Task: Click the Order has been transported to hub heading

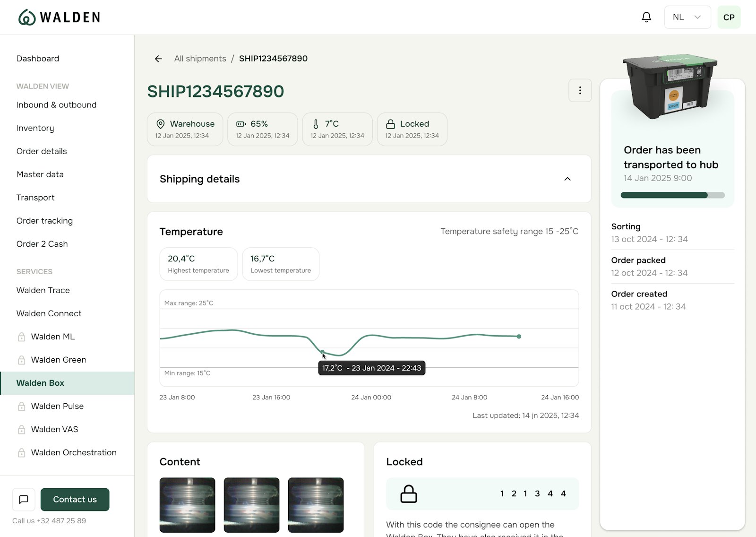Action: tap(671, 157)
